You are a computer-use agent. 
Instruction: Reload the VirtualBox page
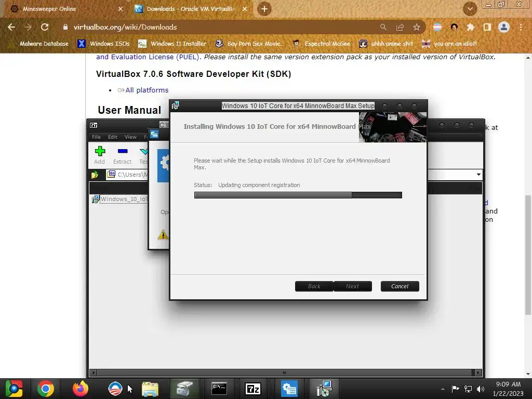tap(45, 27)
